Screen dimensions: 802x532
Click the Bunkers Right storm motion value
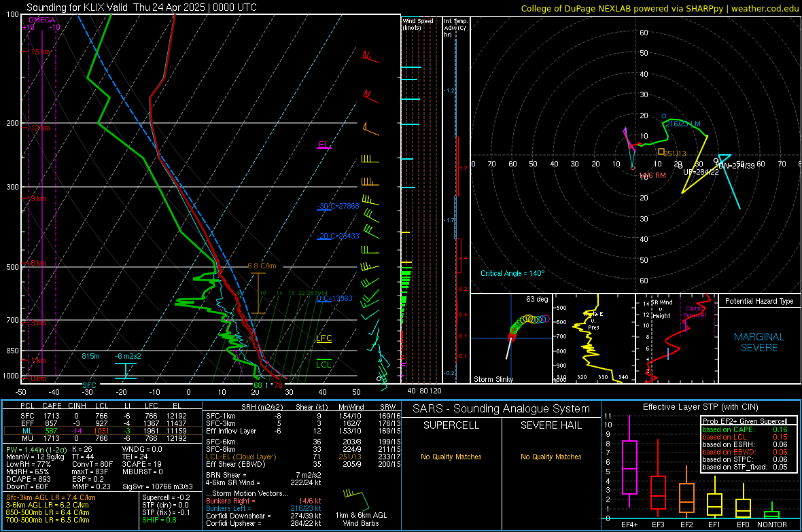[x=310, y=501]
